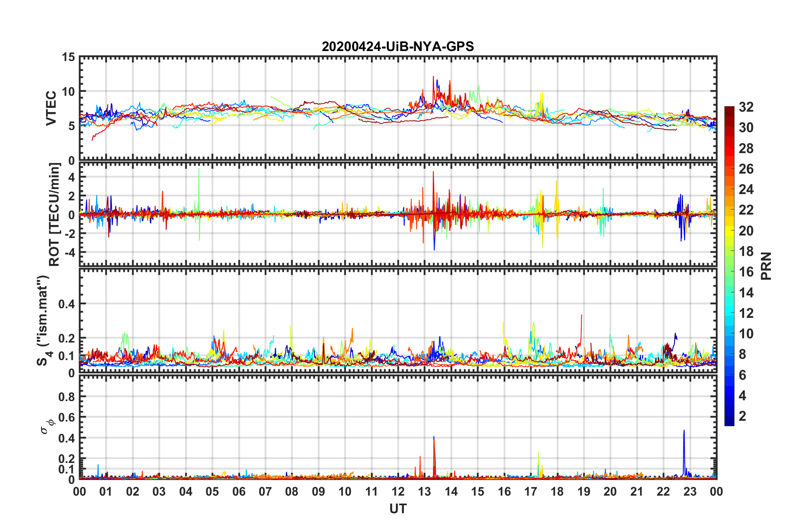
Task: Click UT axis hour tick 11
Action: 372,491
